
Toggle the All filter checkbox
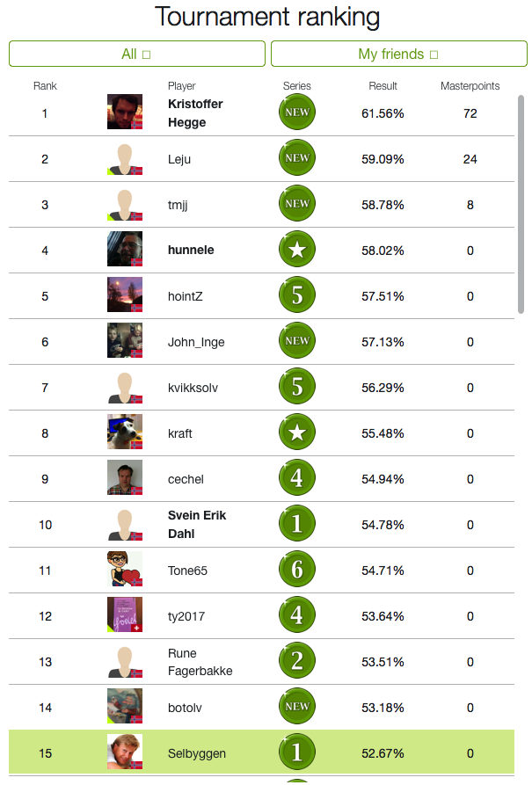click(146, 55)
